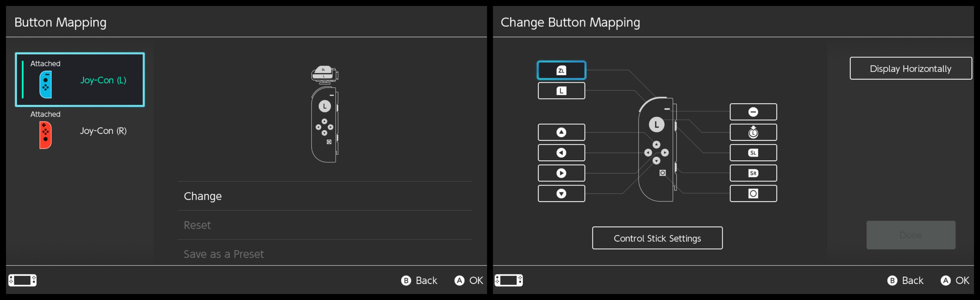Choose the Right directional button mapping
The height and width of the screenshot is (300, 980).
click(x=561, y=173)
